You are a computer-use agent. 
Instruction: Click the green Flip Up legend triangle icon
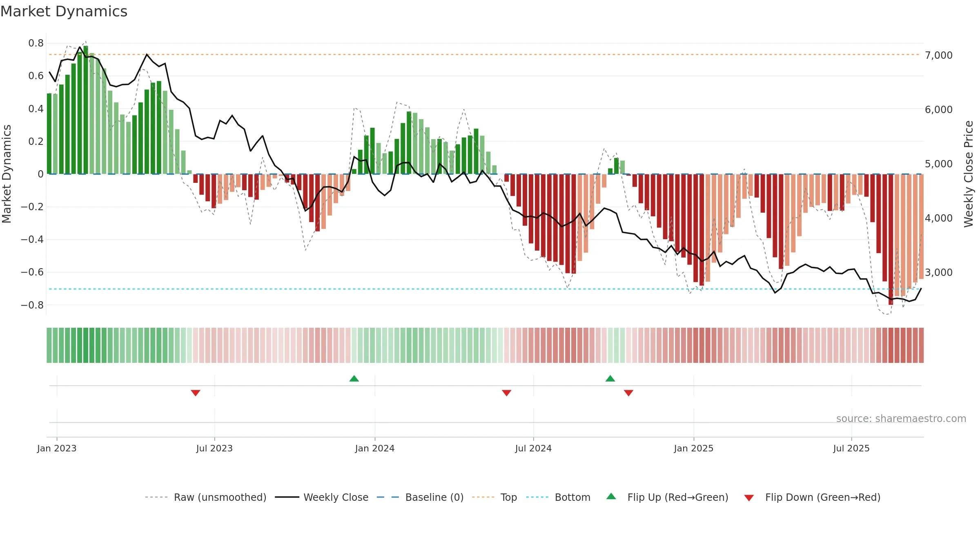click(611, 496)
